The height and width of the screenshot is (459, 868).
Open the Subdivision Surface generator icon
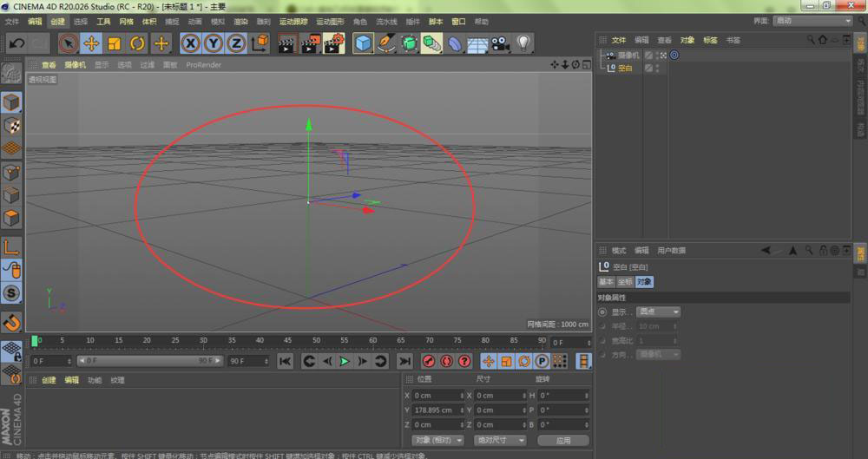tap(409, 43)
